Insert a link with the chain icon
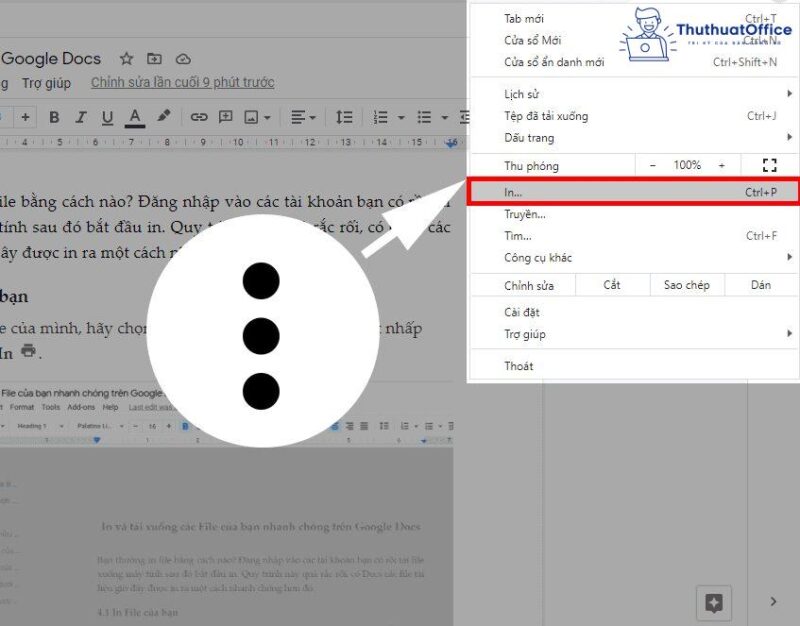Image resolution: width=800 pixels, height=626 pixels. point(199,117)
